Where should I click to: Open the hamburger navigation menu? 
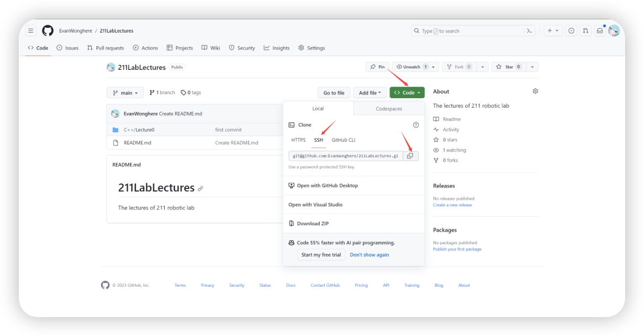coord(31,31)
